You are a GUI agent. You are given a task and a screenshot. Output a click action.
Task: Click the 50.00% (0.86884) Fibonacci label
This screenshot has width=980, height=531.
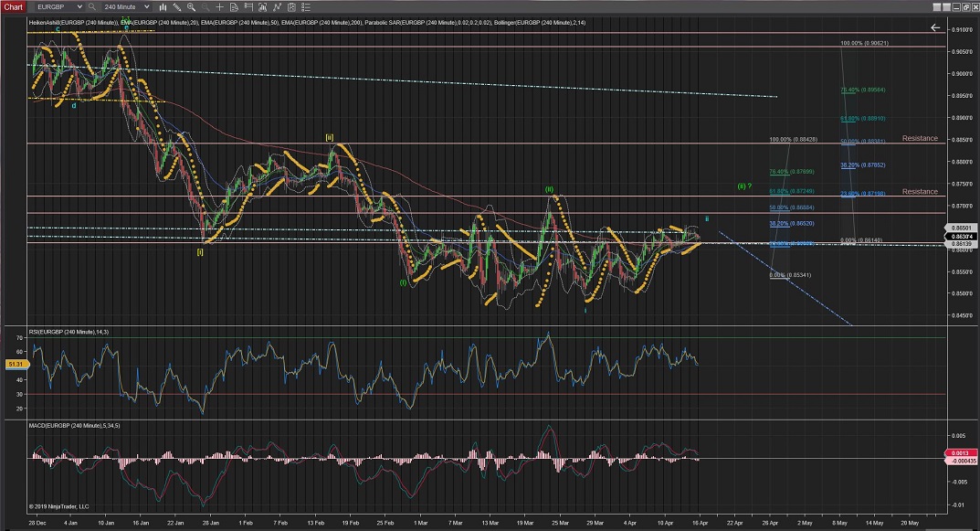791,207
